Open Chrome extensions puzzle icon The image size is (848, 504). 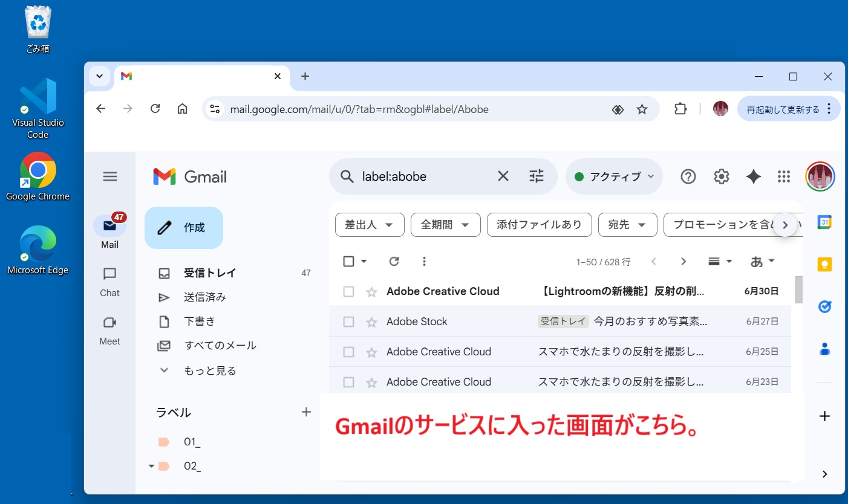point(680,109)
